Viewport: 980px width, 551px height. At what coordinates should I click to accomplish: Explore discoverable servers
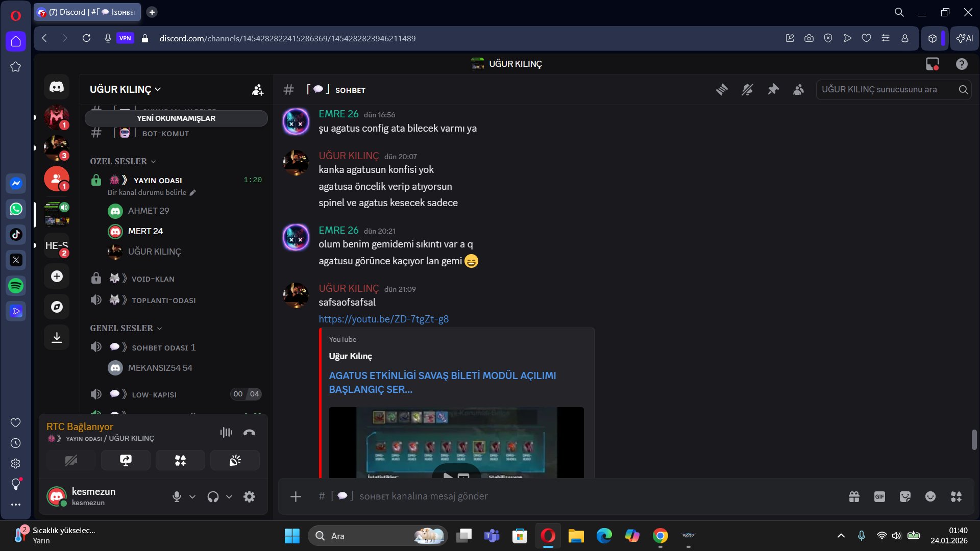pos(57,307)
